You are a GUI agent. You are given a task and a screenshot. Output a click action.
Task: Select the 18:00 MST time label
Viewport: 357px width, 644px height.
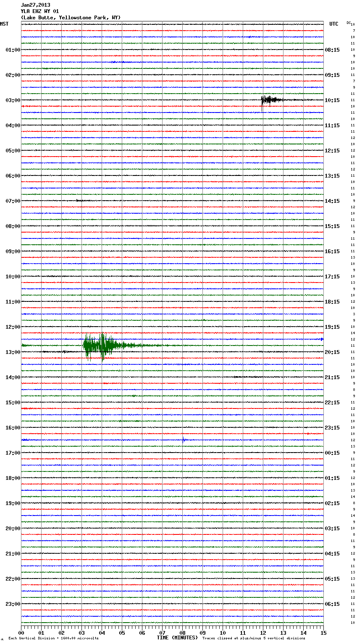pyautogui.click(x=13, y=478)
